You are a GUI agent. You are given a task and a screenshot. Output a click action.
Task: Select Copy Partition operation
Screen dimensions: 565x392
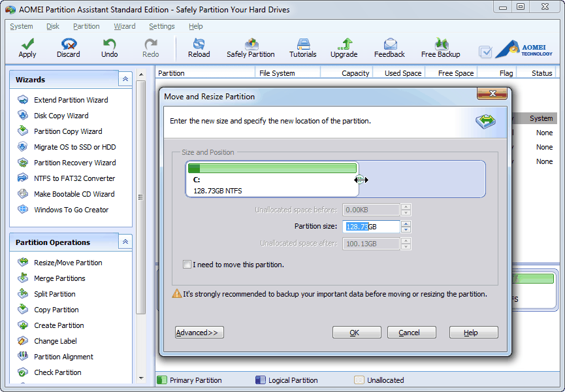point(56,310)
